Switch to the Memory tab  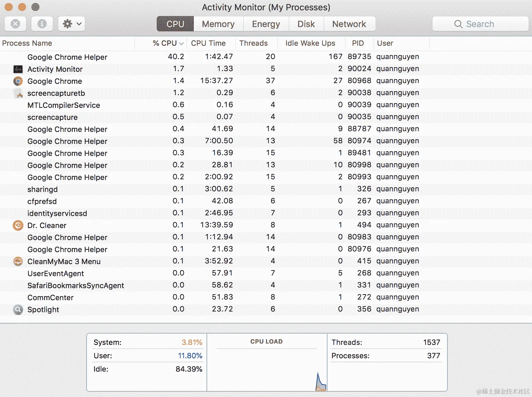coord(218,24)
